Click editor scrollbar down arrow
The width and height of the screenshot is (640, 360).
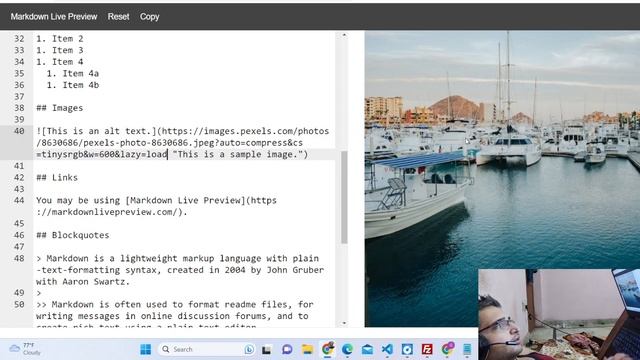coord(344,323)
